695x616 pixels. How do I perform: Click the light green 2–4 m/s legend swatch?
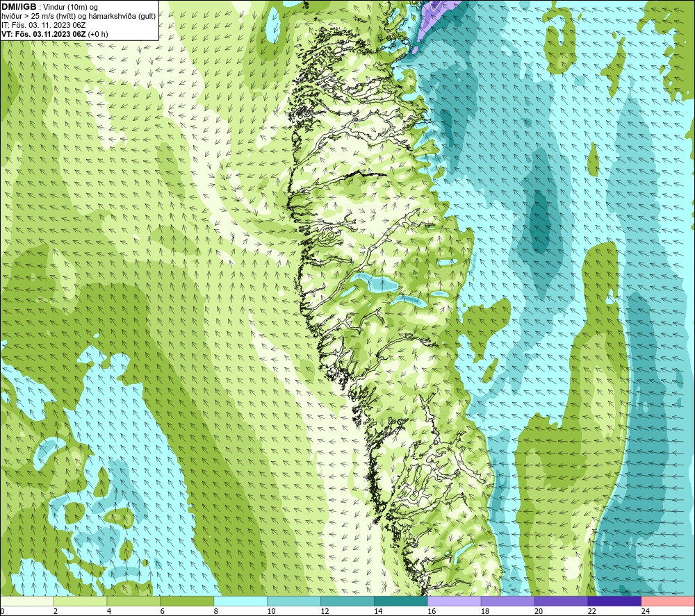[x=80, y=601]
